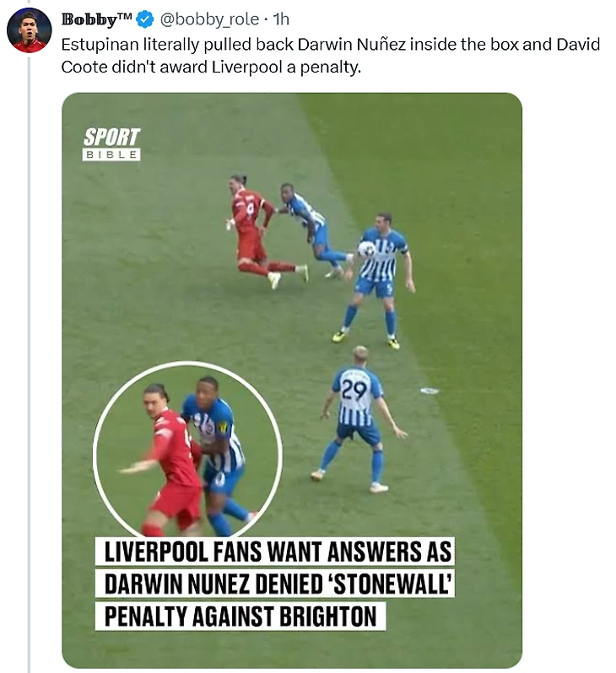Open Bobby's profile avatar picture
The width and height of the screenshot is (616, 673).
[x=30, y=30]
